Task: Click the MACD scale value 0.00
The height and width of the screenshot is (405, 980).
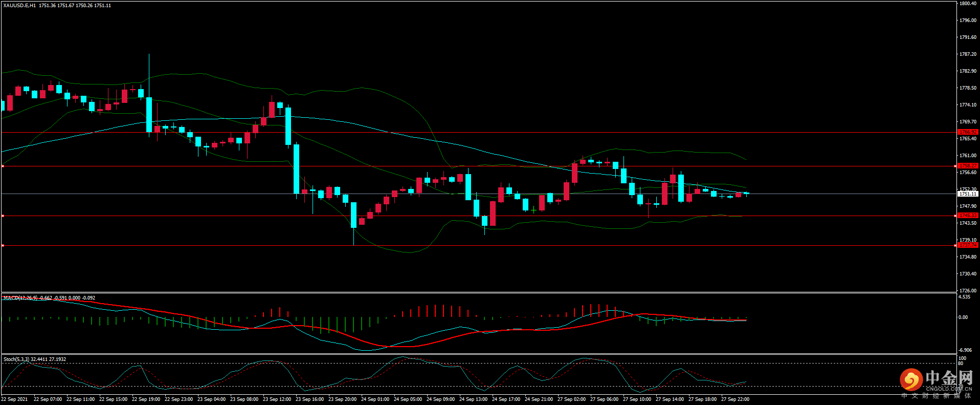Action: pyautogui.click(x=963, y=317)
